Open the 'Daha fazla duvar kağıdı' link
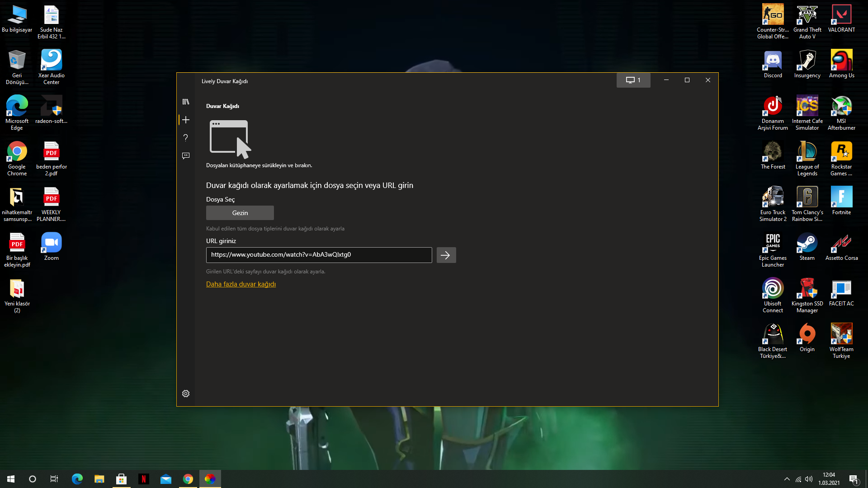The height and width of the screenshot is (488, 868). (x=241, y=284)
